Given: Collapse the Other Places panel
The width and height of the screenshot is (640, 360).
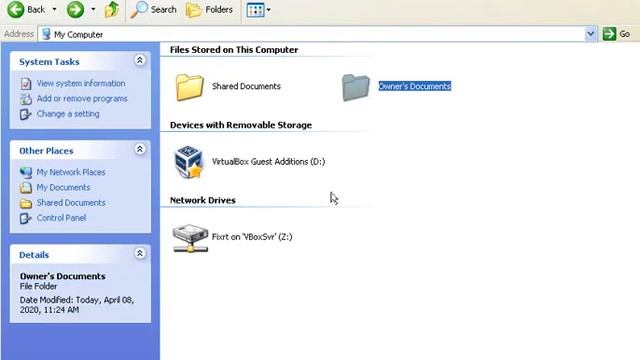Looking at the screenshot, I should (140, 149).
